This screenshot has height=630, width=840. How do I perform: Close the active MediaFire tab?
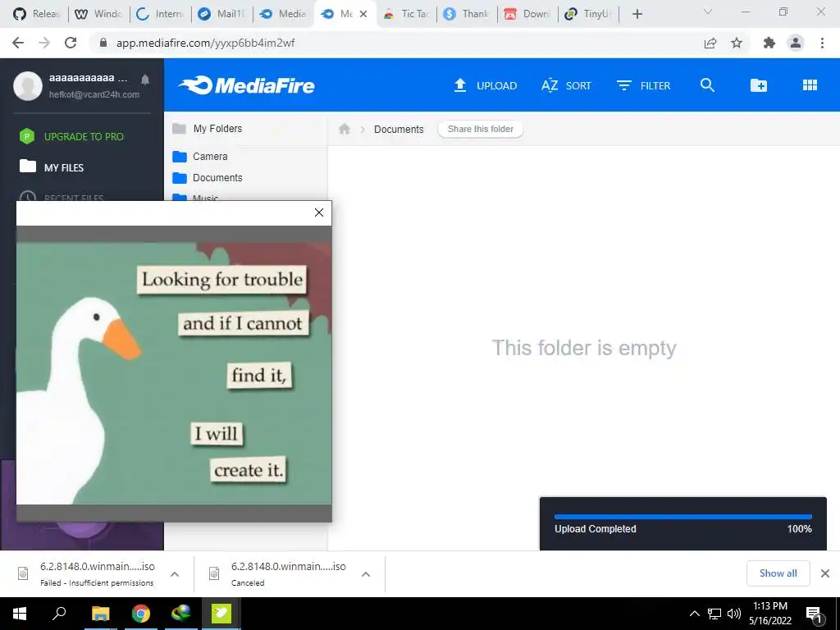coord(363,14)
